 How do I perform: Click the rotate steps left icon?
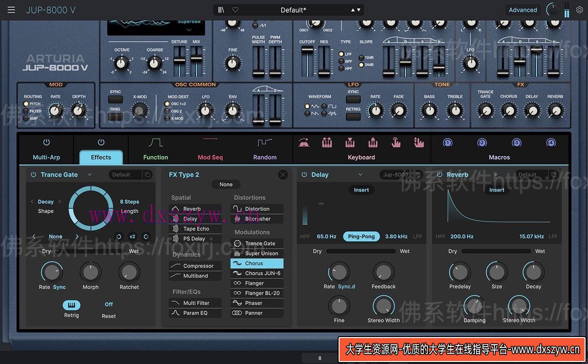[x=119, y=237]
